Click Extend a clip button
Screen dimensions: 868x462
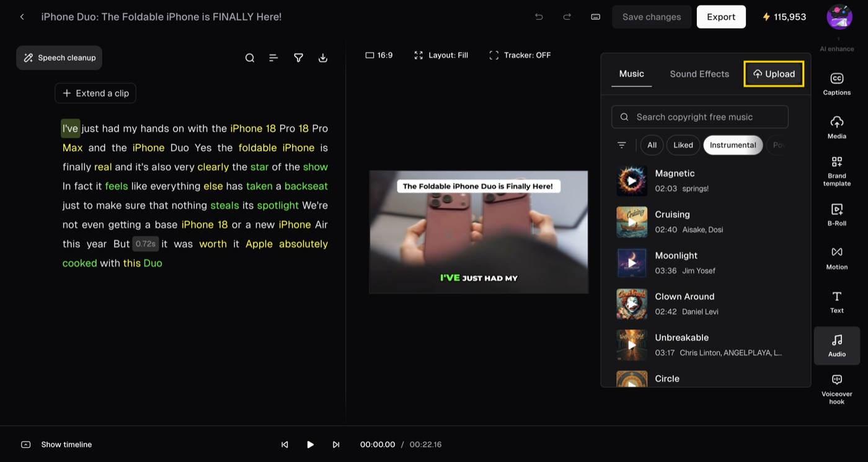(x=95, y=93)
